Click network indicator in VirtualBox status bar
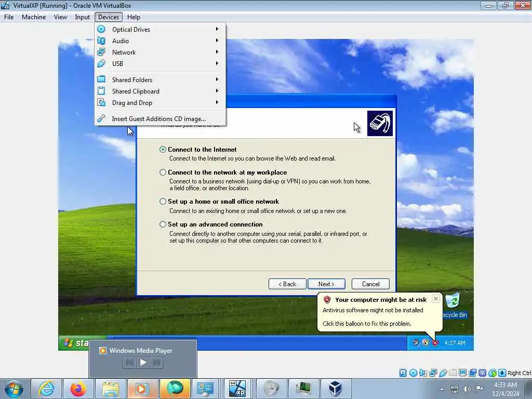This screenshot has height=399, width=532. click(x=433, y=373)
